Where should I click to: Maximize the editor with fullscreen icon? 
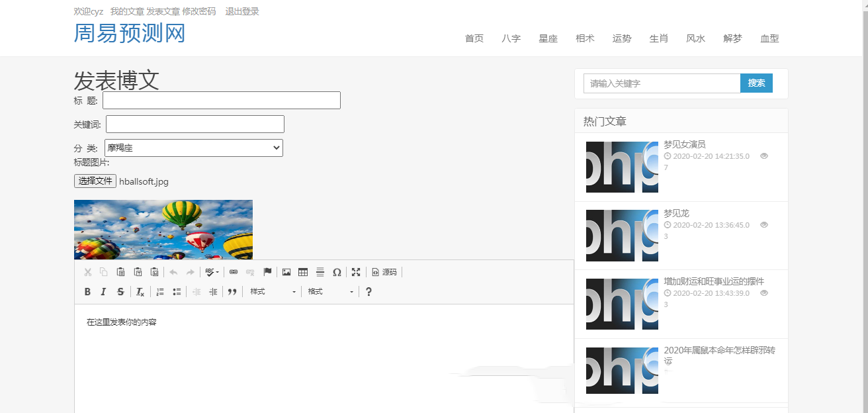coord(356,272)
